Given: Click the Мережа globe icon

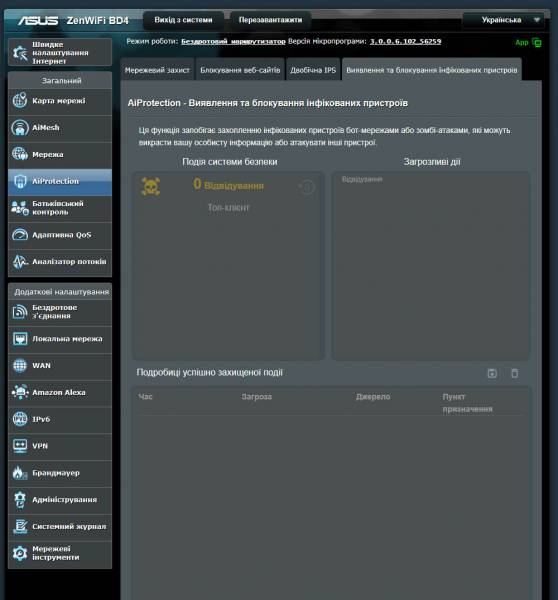Looking at the screenshot, I should 20,154.
